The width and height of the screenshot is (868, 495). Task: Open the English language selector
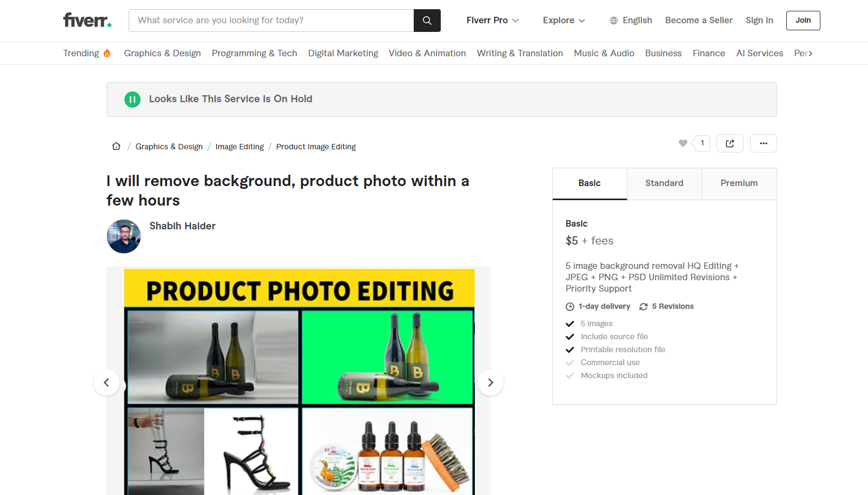[631, 21]
